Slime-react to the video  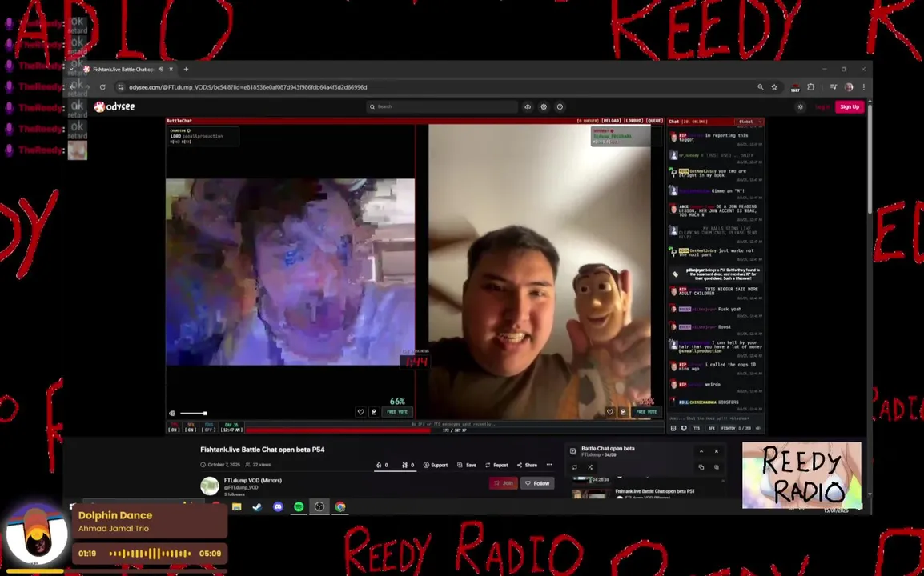pyautogui.click(x=408, y=465)
